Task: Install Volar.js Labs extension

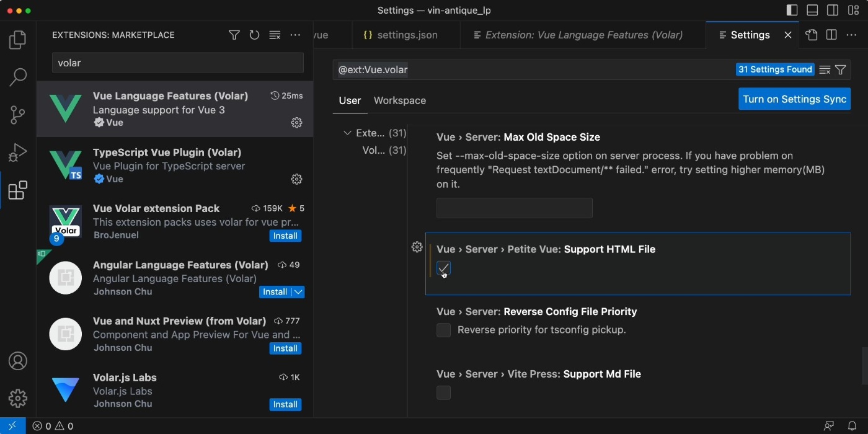Action: point(285,404)
